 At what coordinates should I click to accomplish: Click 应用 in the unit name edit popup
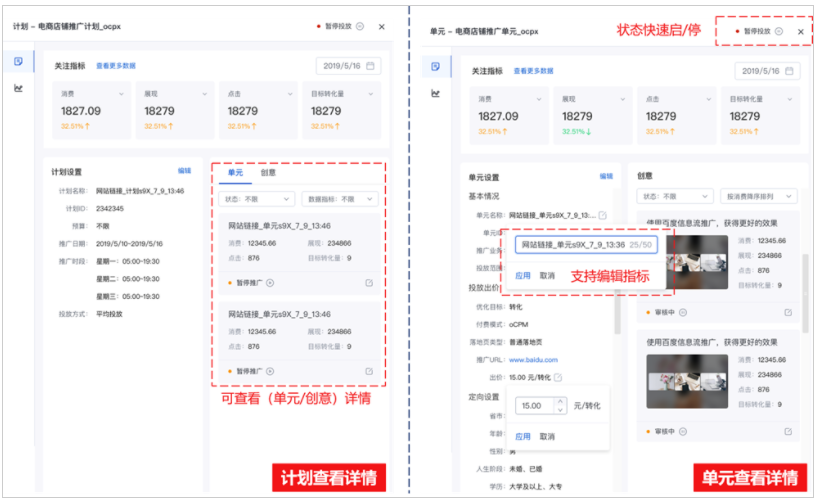coord(523,275)
